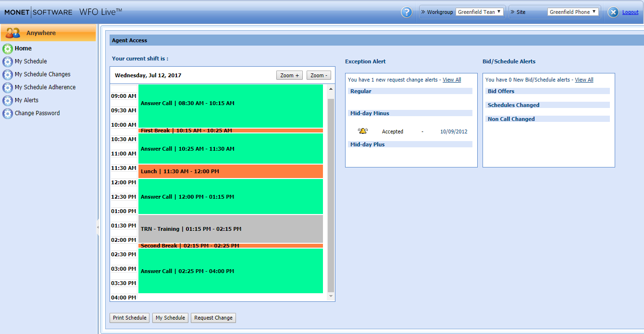Click the Logout link

point(630,12)
